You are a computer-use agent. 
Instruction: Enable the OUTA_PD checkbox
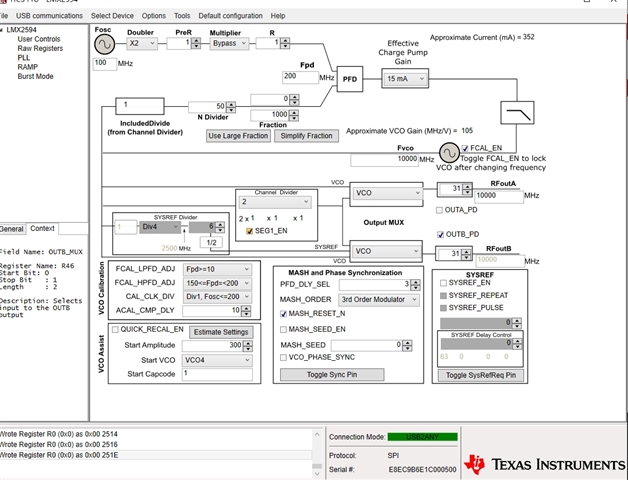click(439, 210)
